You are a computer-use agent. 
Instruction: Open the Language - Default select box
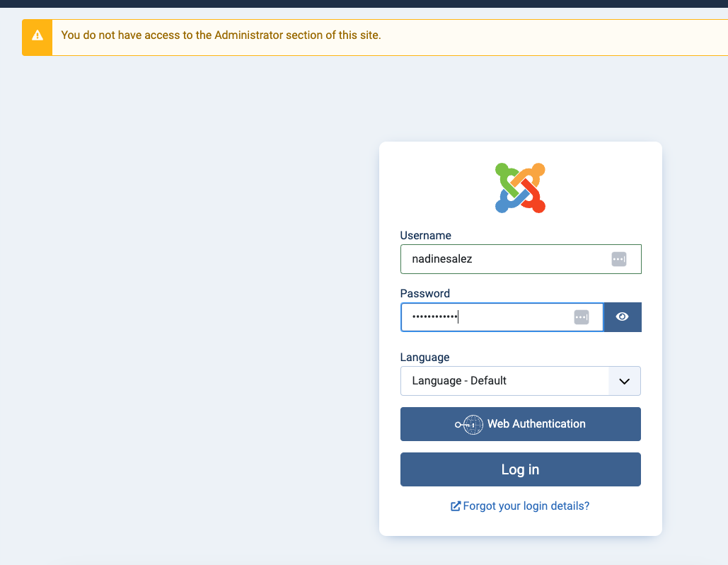[x=521, y=381]
